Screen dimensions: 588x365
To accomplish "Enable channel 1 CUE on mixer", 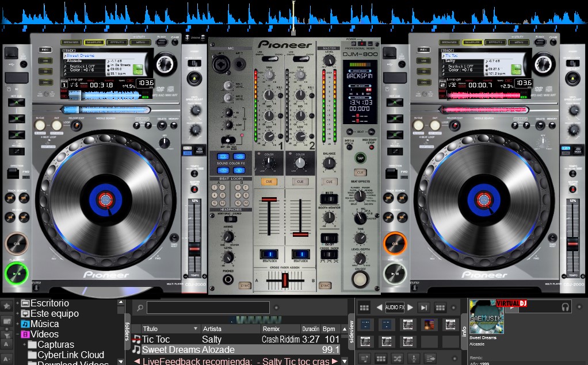I will tap(269, 182).
